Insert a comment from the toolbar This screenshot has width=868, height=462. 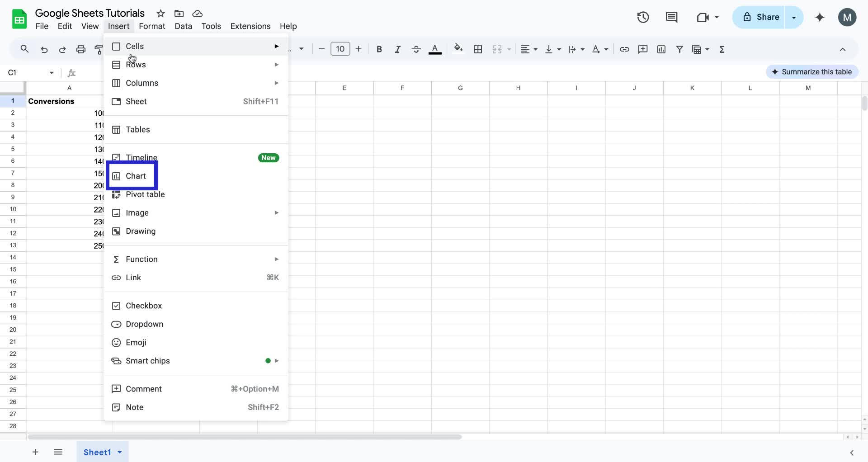pos(643,49)
